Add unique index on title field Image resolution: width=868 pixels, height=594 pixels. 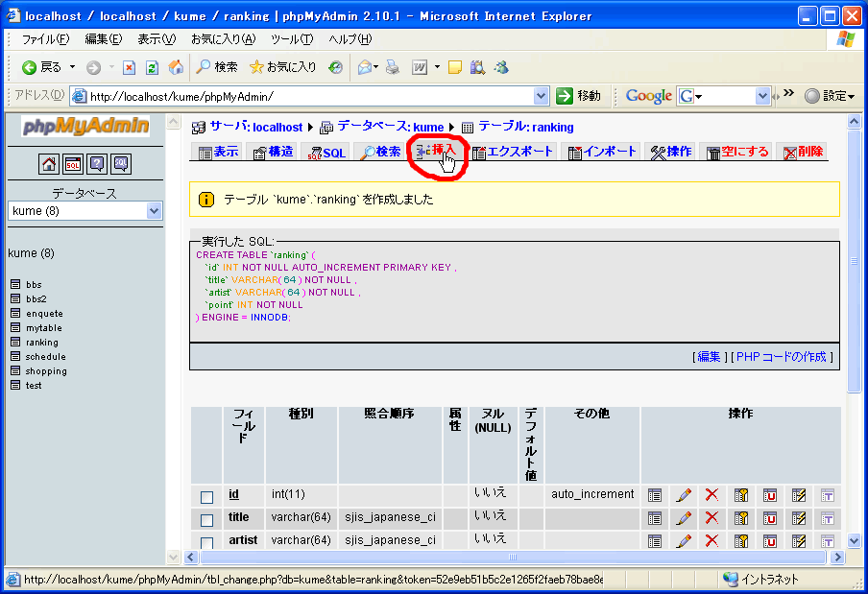[769, 518]
